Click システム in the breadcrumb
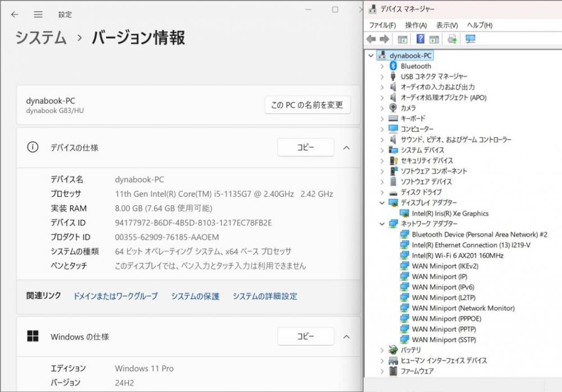 pos(41,38)
